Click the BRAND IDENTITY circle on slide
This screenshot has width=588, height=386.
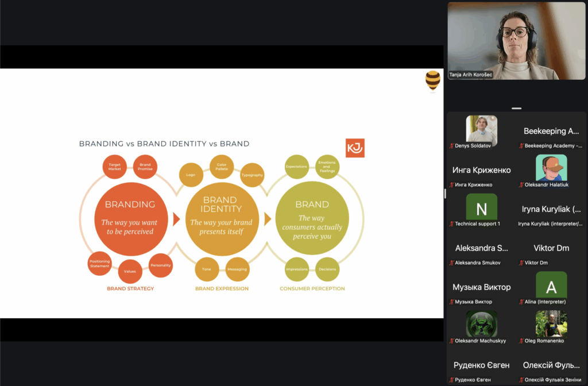222,219
